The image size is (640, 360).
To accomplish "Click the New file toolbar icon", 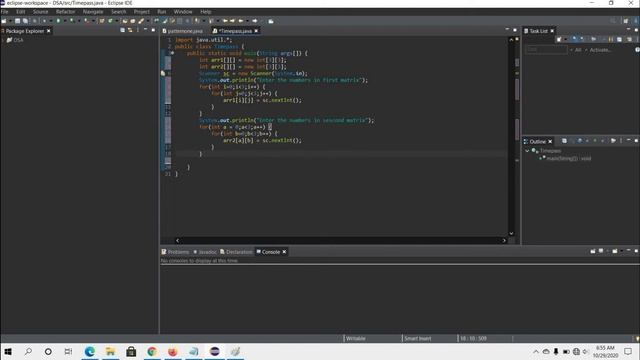I will click(x=4, y=21).
